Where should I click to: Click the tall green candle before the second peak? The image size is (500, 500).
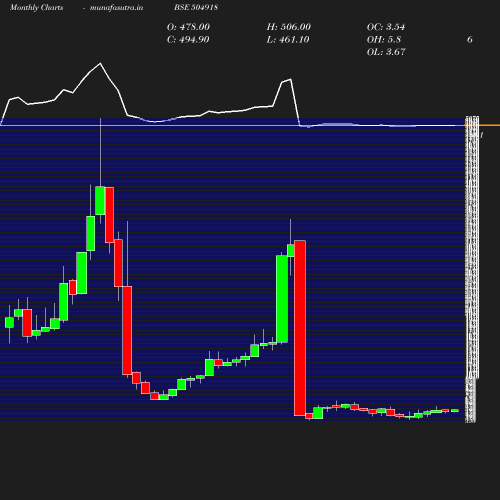click(282, 299)
